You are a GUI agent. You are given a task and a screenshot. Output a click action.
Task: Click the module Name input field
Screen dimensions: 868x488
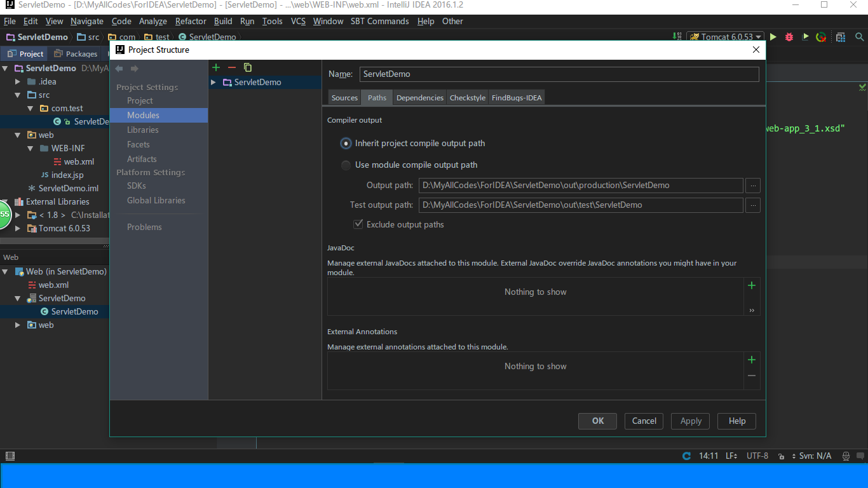(559, 74)
